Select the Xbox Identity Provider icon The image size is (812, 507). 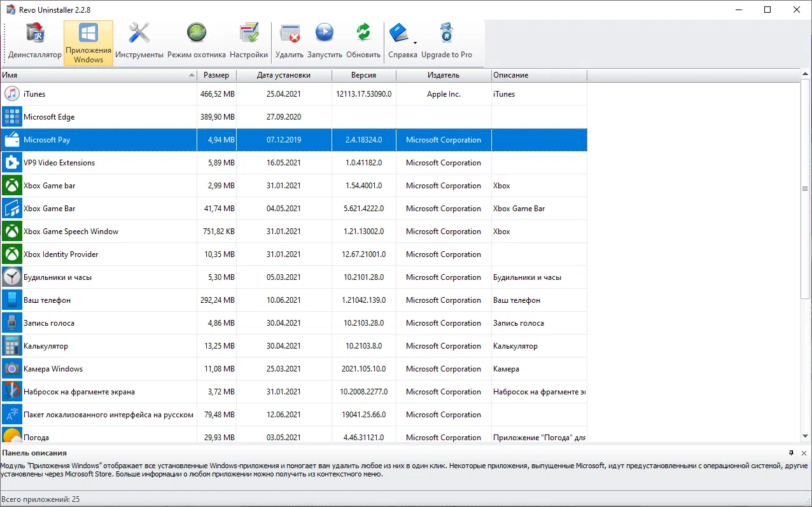[x=12, y=254]
